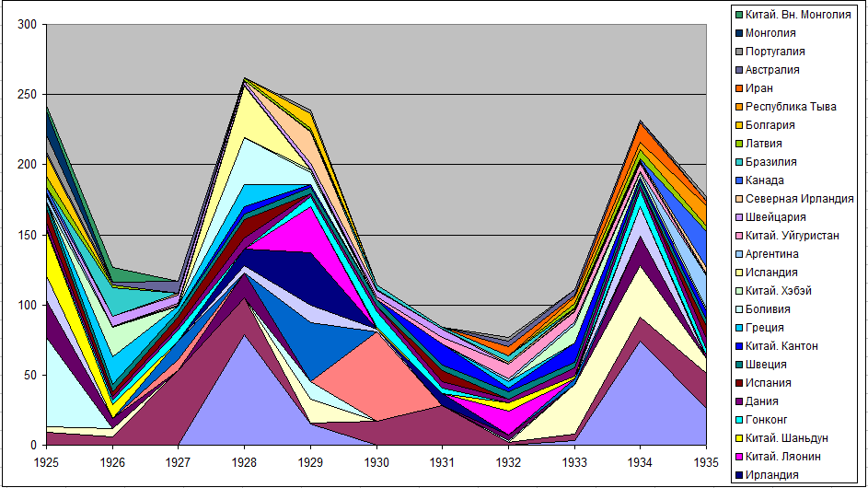Select year 1926 on horizontal axis
The image size is (868, 488).
point(112,462)
